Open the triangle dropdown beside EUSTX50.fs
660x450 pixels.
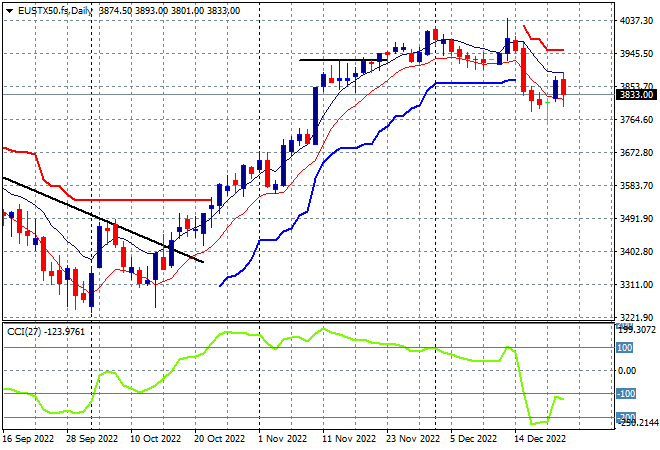tap(9, 11)
